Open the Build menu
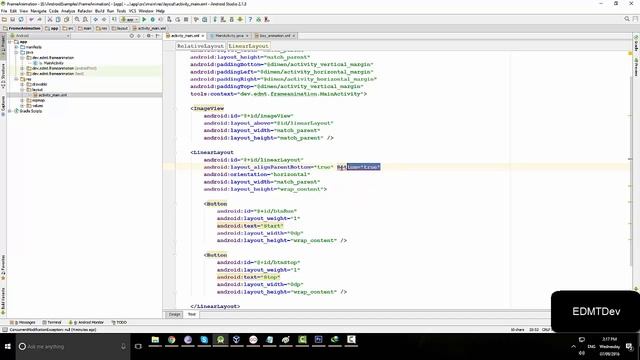The height and width of the screenshot is (360, 640). click(99, 11)
